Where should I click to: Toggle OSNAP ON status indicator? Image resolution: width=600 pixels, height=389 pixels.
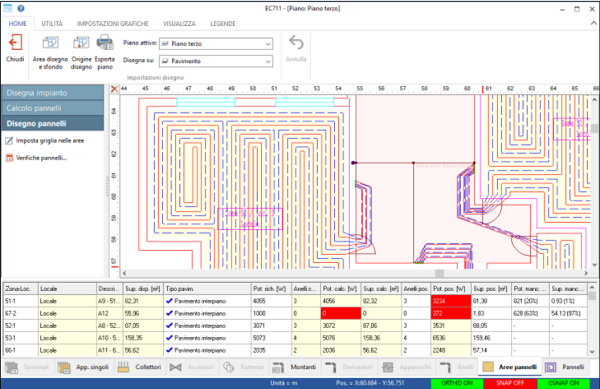[x=564, y=383]
